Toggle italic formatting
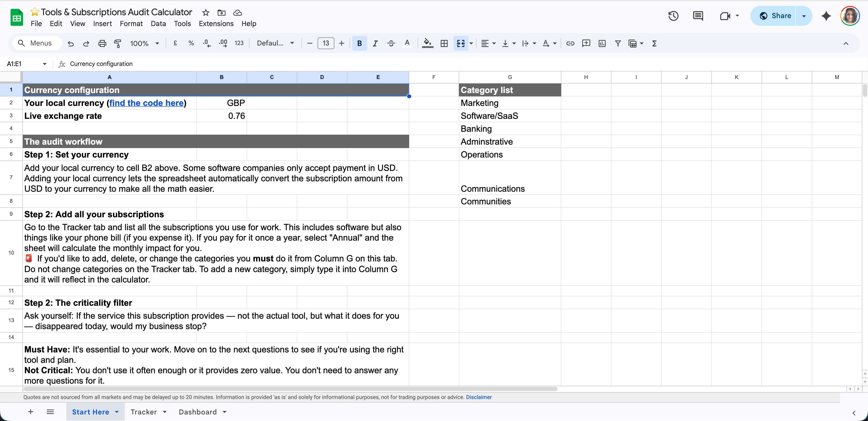868x421 pixels. coord(375,43)
